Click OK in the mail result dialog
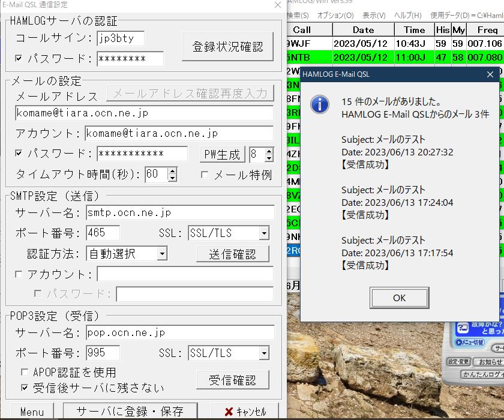The image size is (504, 420). pyautogui.click(x=399, y=298)
